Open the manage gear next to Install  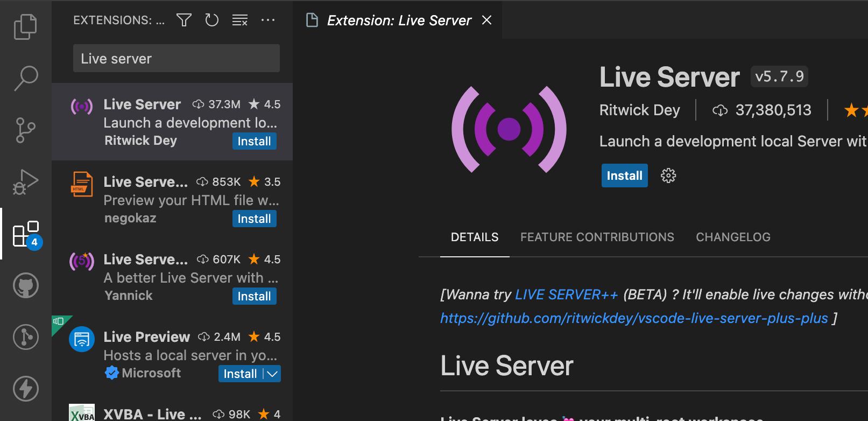[668, 176]
